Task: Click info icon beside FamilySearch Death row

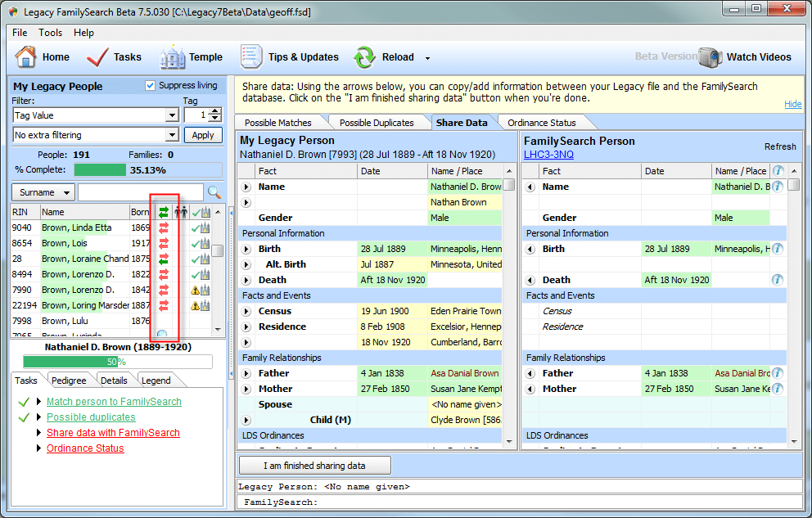Action: 778,280
